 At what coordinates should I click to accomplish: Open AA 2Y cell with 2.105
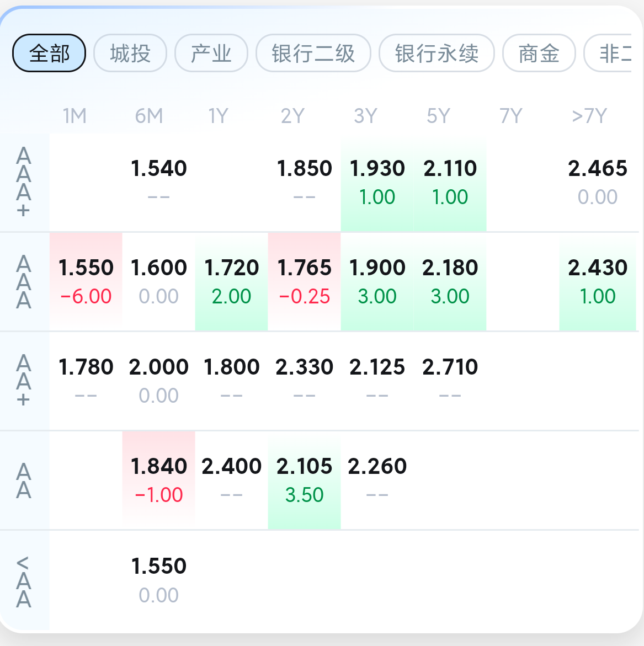tap(305, 480)
